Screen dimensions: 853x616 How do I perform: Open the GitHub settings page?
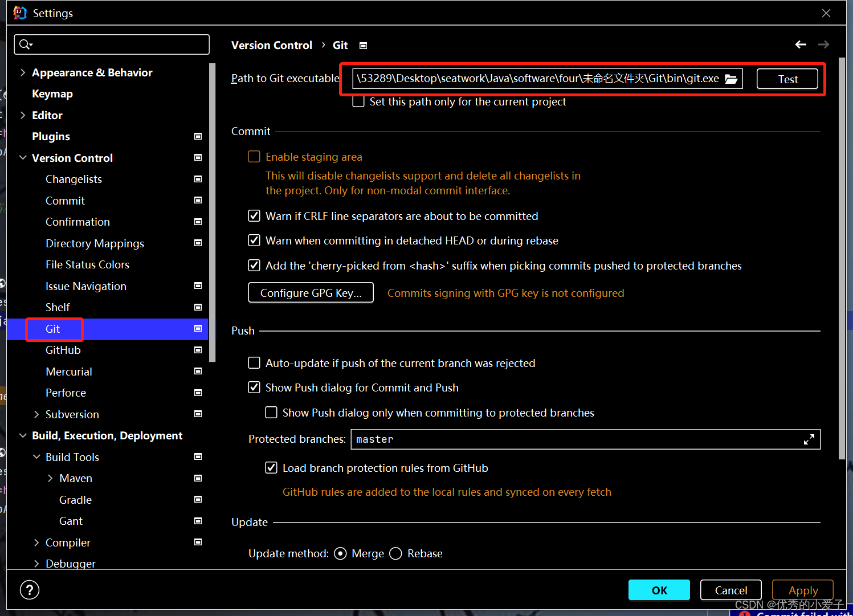pos(63,350)
